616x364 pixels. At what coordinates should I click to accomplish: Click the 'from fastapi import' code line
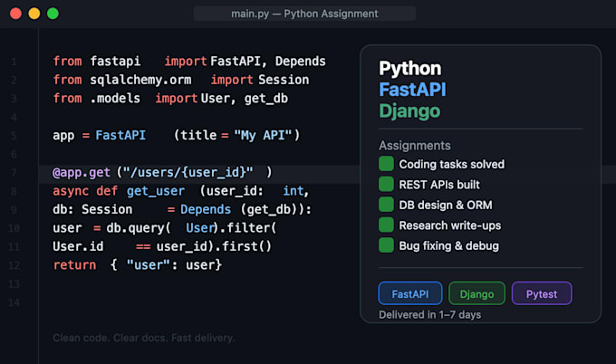pyautogui.click(x=189, y=62)
